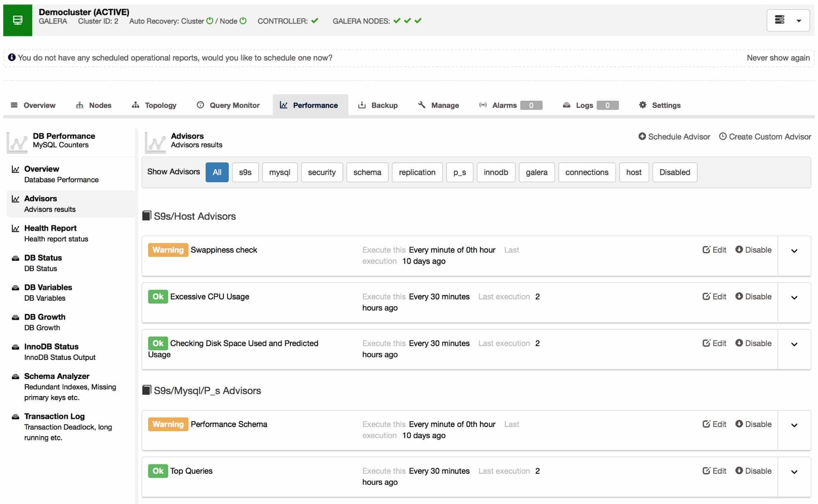The width and height of the screenshot is (818, 504).
Task: Filter advisors by p_s
Action: [x=460, y=172]
